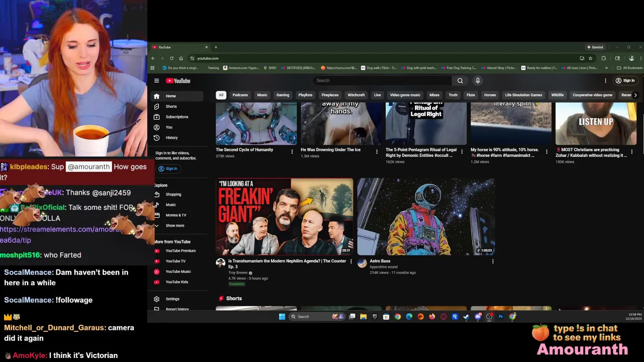Open options for He Was Drowning Under The Ice
644x362 pixels.
pyautogui.click(x=377, y=152)
